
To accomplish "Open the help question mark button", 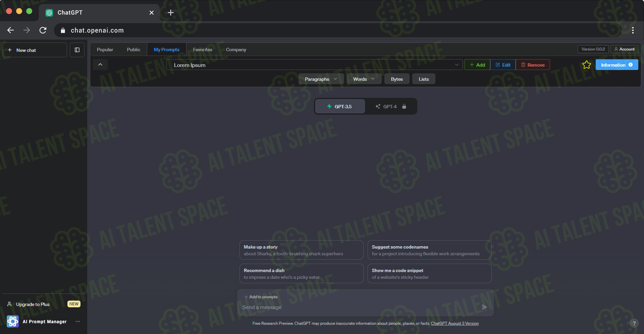I will [x=634, y=323].
